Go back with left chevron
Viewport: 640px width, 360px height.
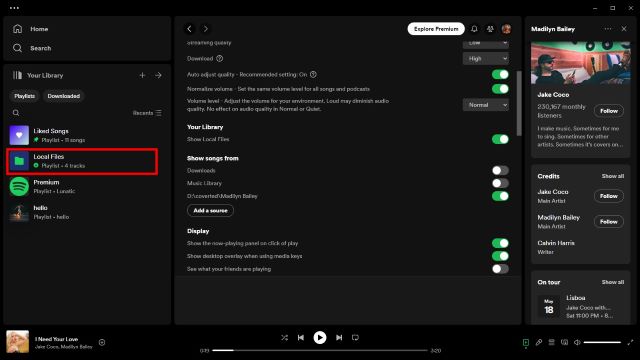tap(189, 29)
